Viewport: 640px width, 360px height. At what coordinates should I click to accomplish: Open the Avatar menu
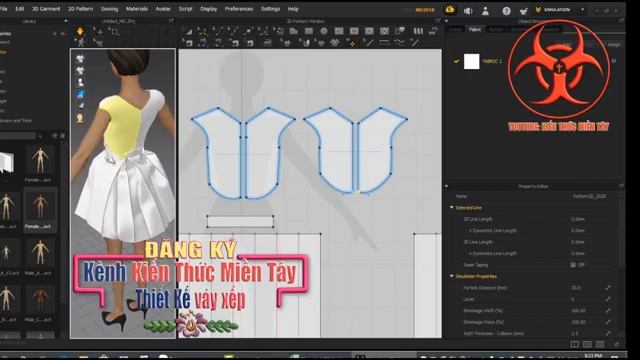pyautogui.click(x=163, y=9)
